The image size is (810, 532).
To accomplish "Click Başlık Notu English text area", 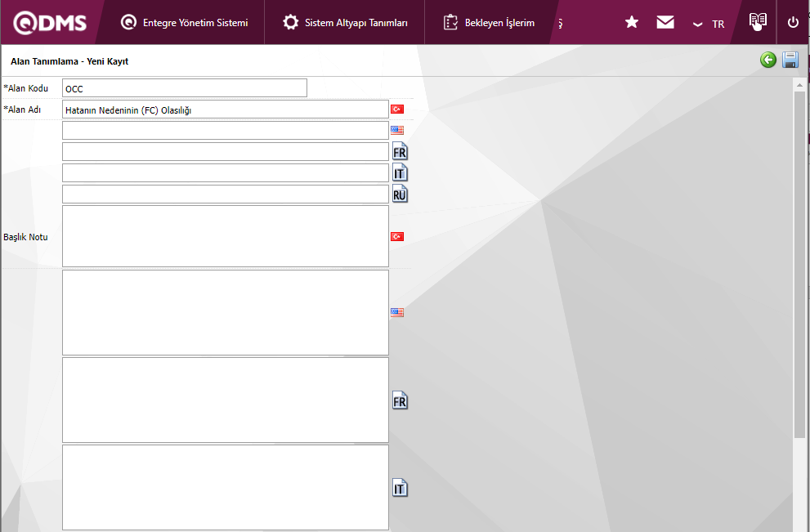I will point(226,312).
